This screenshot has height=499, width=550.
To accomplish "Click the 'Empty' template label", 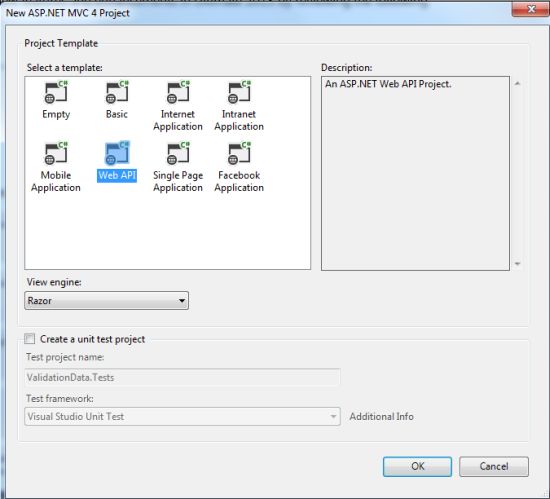I will coord(56,115).
